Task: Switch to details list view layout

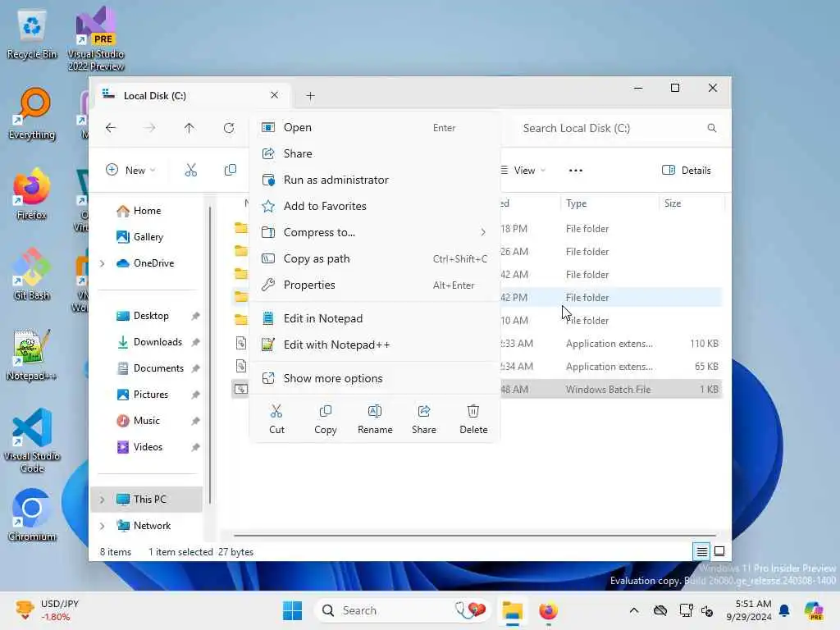Action: (702, 551)
